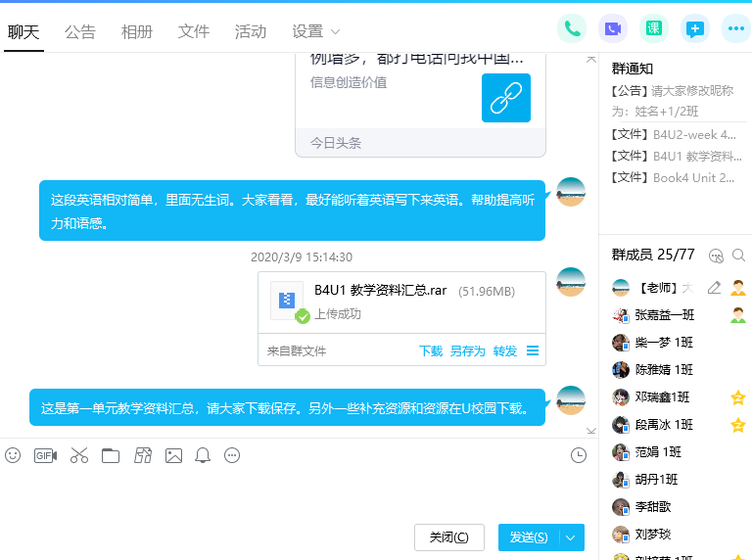Click the 发送(S) button

(x=529, y=537)
